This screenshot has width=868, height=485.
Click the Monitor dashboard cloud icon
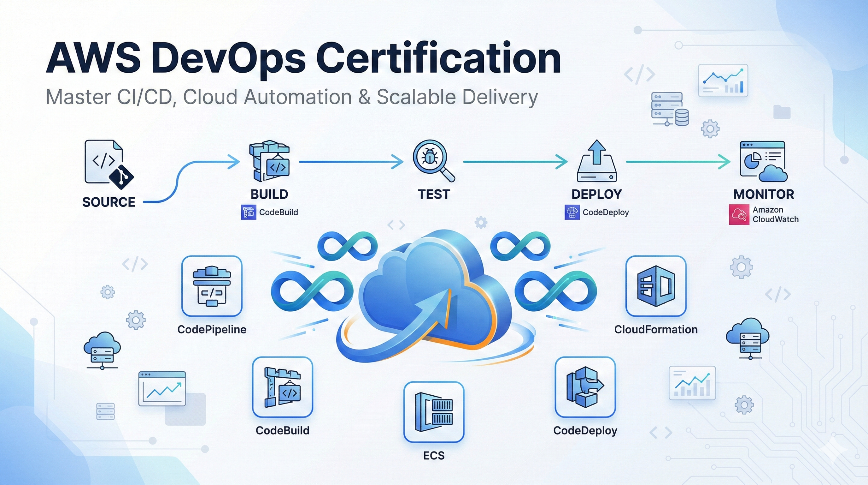[x=763, y=162]
